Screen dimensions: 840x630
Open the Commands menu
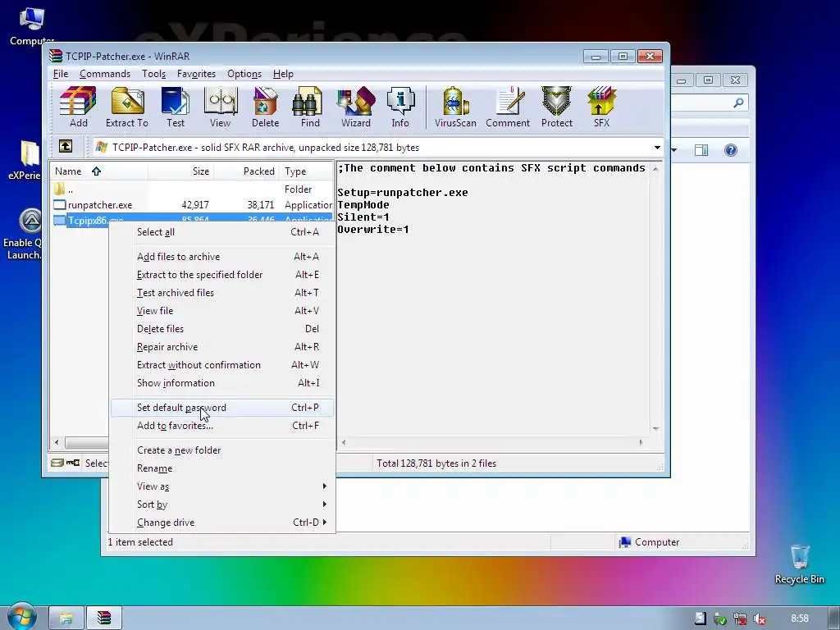pyautogui.click(x=105, y=73)
